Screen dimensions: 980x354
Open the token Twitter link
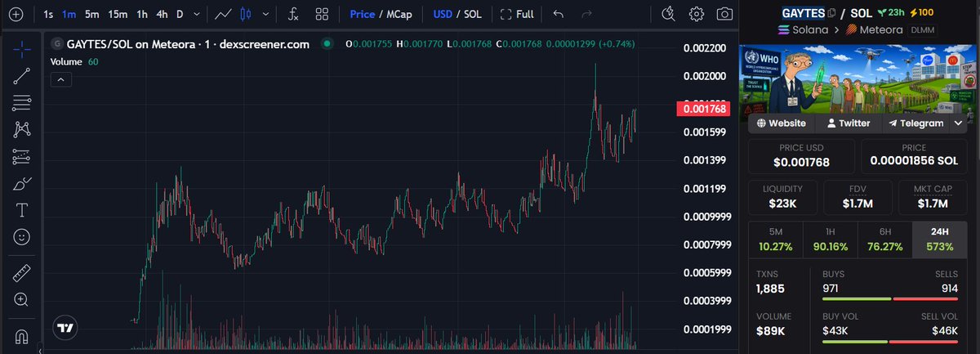point(849,123)
